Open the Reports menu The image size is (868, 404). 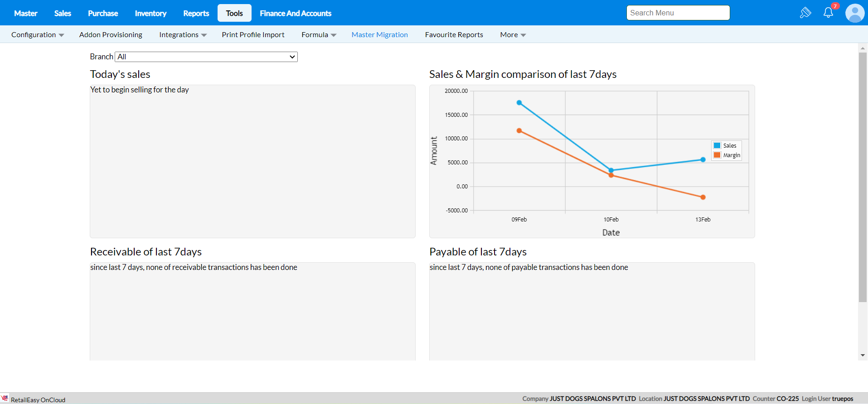(196, 14)
